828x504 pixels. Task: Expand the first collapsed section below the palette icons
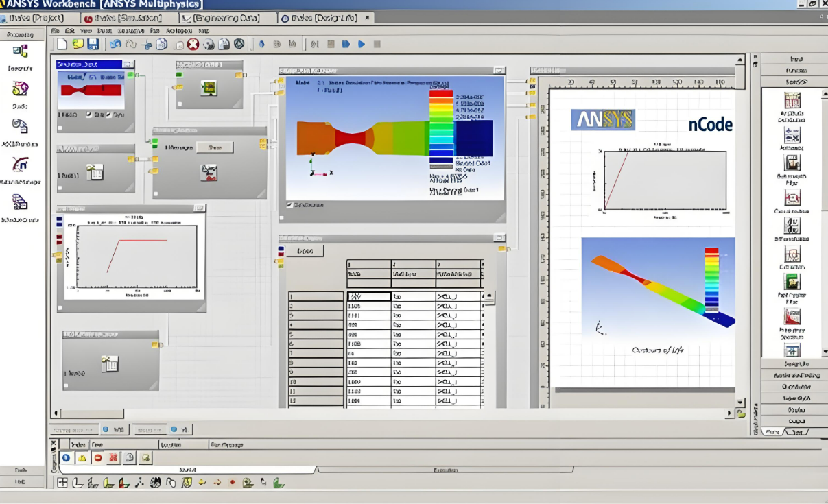click(796, 364)
